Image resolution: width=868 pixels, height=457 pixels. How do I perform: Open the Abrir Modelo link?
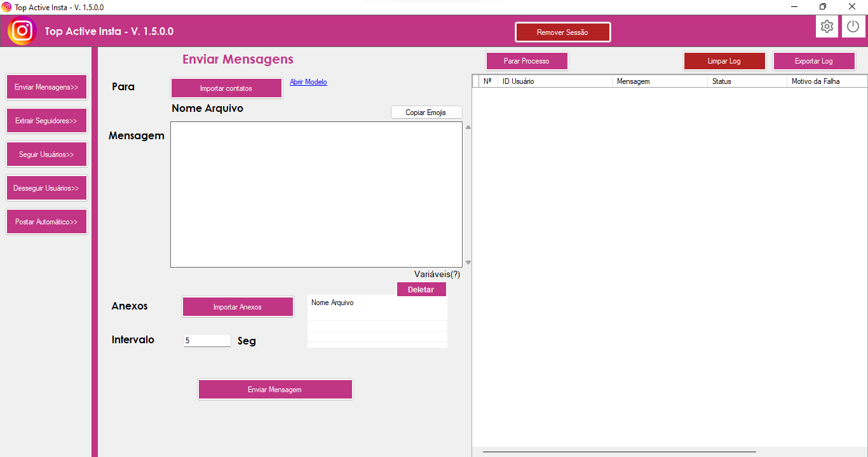(308, 82)
